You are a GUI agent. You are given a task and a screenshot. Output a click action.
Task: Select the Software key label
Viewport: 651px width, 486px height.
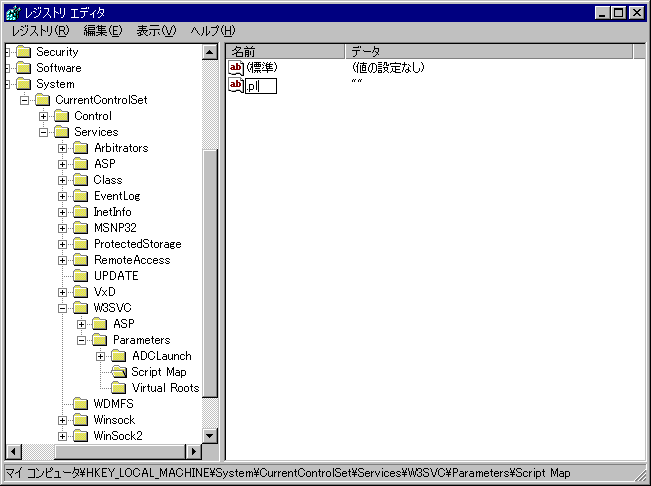pos(59,68)
